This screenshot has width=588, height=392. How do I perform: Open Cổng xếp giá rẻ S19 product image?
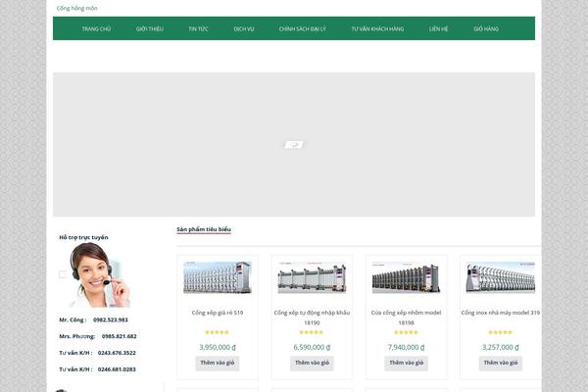coord(218,277)
